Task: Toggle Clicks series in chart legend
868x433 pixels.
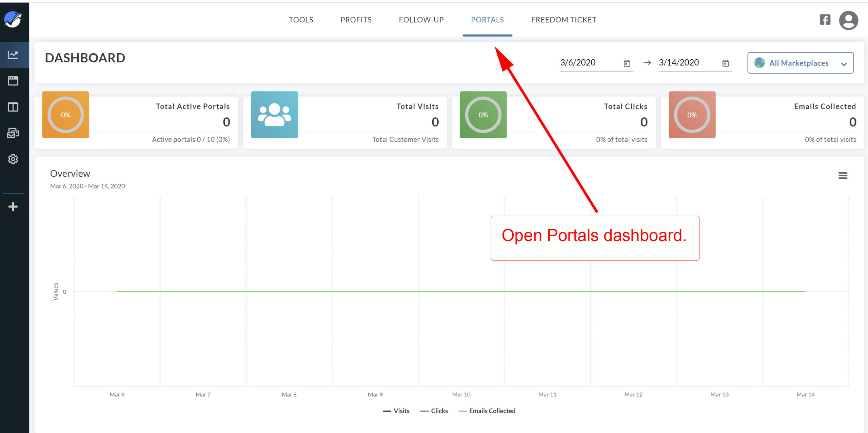Action: 434,411
